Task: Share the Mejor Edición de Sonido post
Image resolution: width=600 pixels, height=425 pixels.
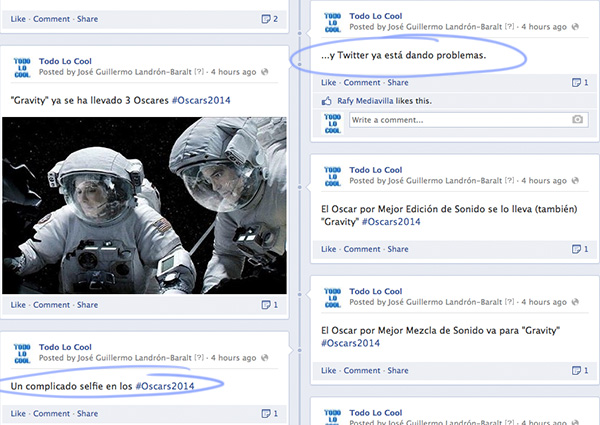Action: pos(398,249)
